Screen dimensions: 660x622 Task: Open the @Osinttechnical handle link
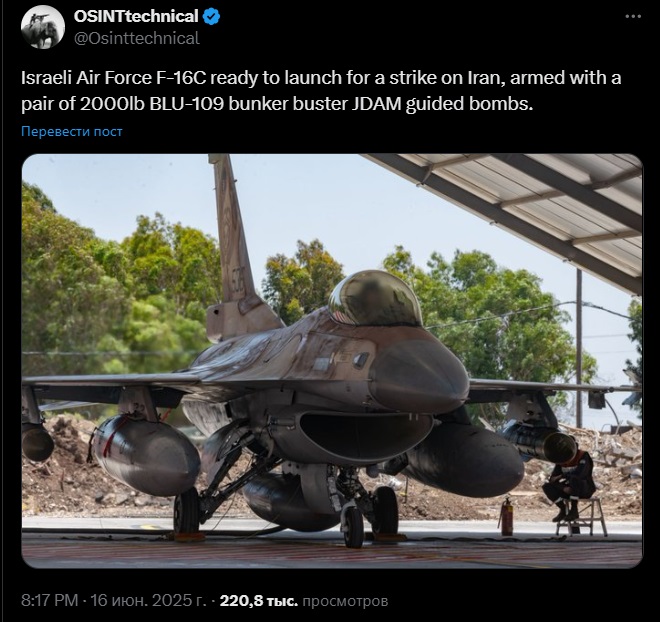(x=136, y=38)
